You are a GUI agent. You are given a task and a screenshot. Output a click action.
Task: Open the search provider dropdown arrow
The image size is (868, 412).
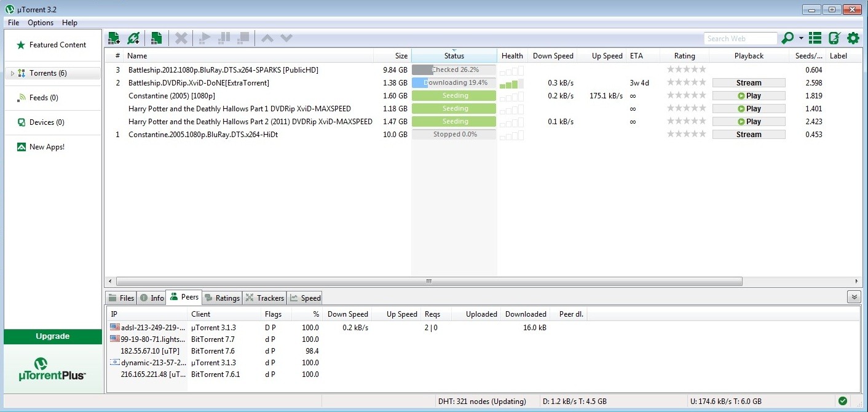click(801, 38)
